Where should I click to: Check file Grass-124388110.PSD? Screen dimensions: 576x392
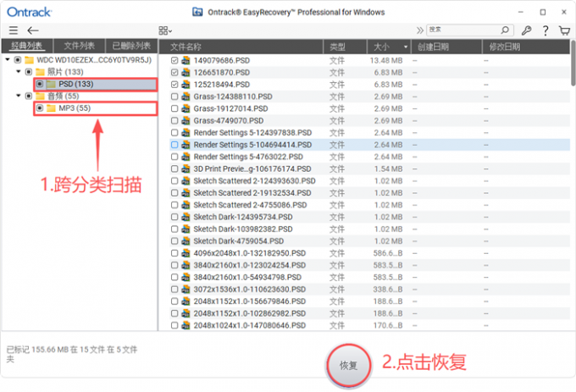point(174,97)
